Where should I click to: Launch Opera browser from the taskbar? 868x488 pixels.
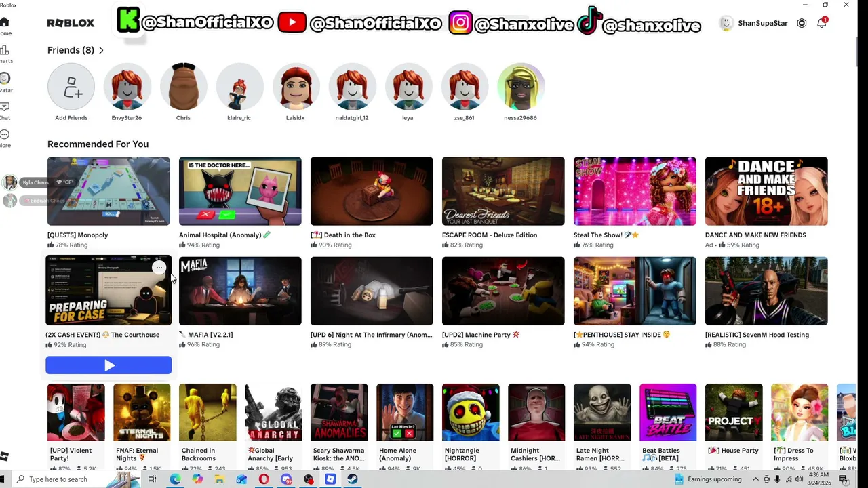pos(264,479)
